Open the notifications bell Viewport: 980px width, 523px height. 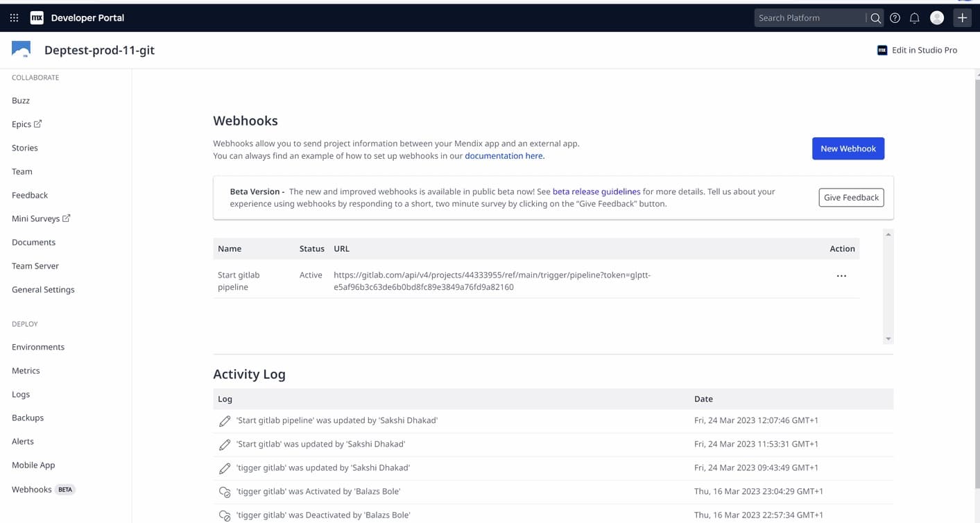[914, 17]
